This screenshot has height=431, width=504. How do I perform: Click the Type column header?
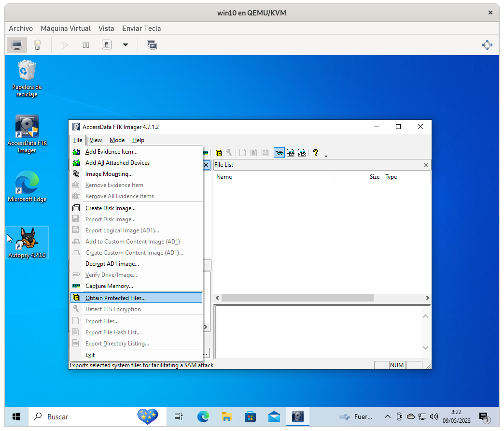pyautogui.click(x=391, y=177)
